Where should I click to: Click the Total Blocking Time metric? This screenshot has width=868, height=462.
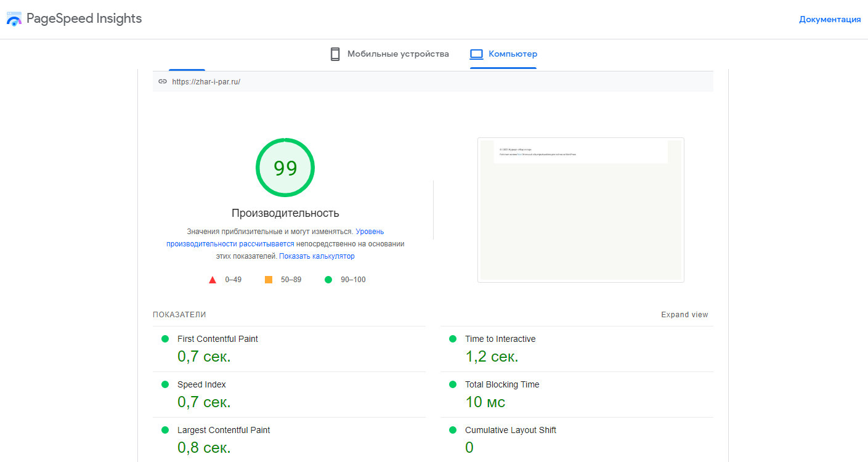(502, 384)
